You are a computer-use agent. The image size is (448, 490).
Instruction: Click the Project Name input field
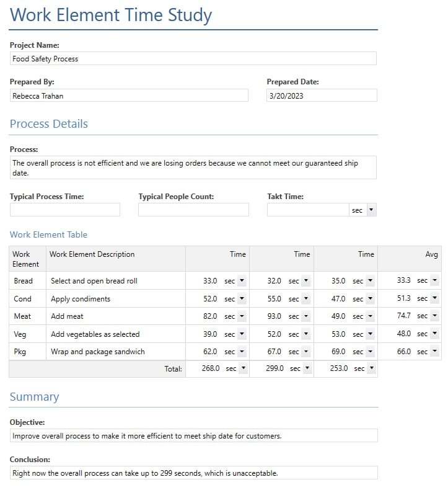click(x=193, y=59)
